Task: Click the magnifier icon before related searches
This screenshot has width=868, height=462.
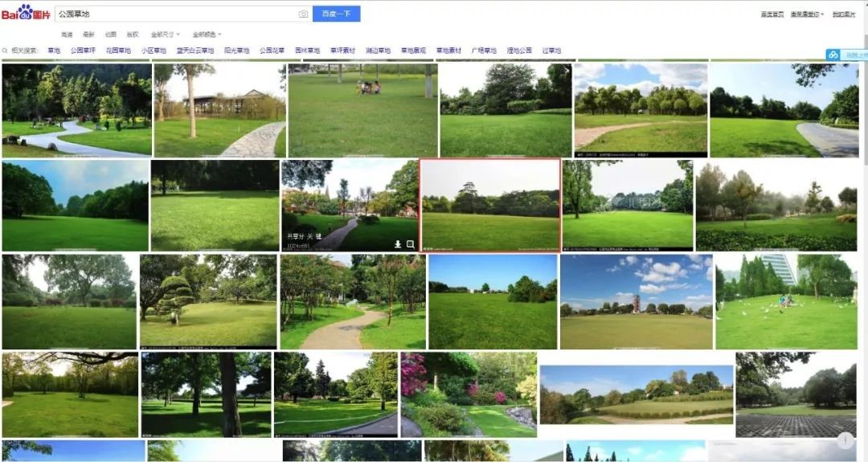Action: click(x=5, y=51)
